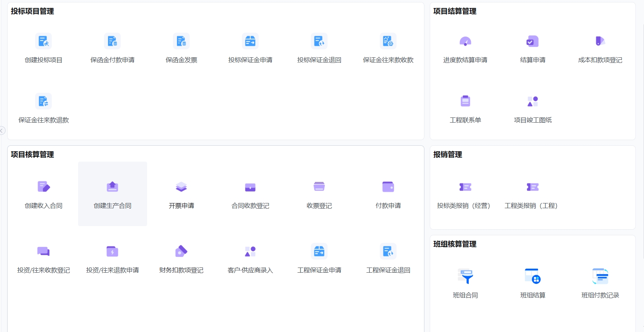Open 班组结算 icon
The width and height of the screenshot is (644, 332).
(532, 276)
